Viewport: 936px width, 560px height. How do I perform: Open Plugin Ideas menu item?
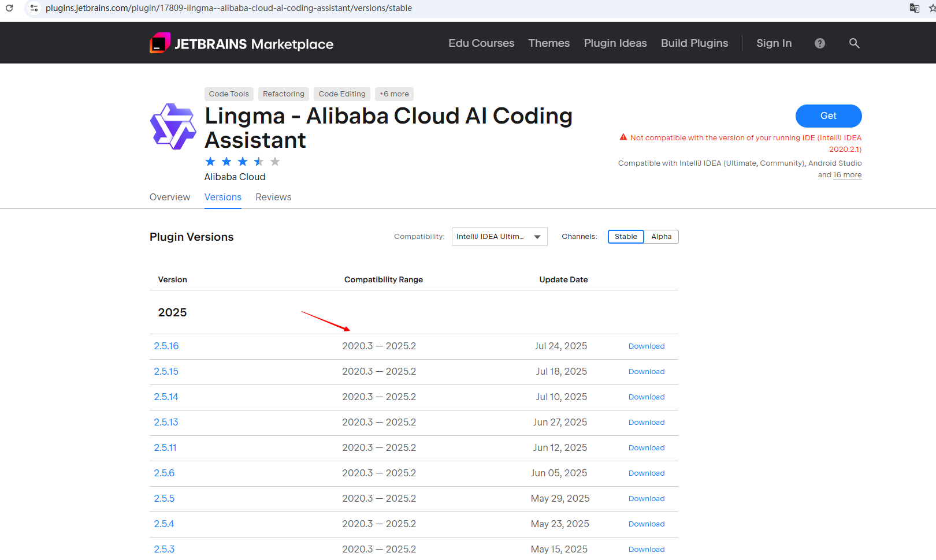tap(615, 43)
